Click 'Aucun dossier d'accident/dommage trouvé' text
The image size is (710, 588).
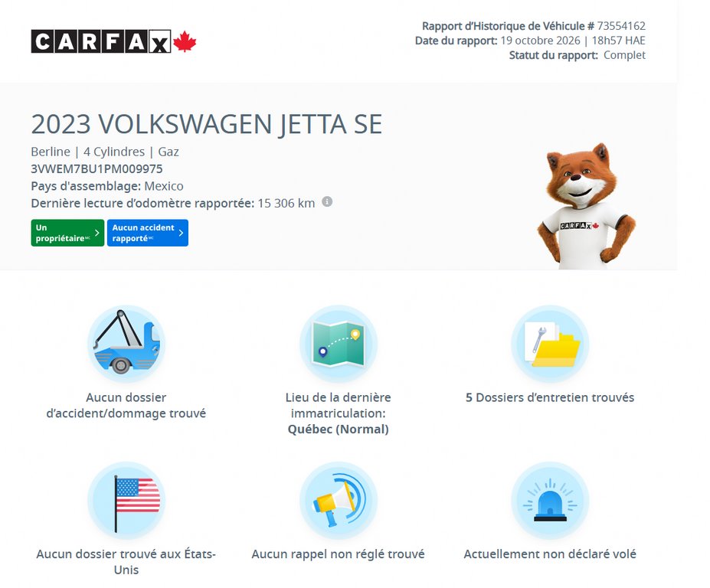coord(126,405)
